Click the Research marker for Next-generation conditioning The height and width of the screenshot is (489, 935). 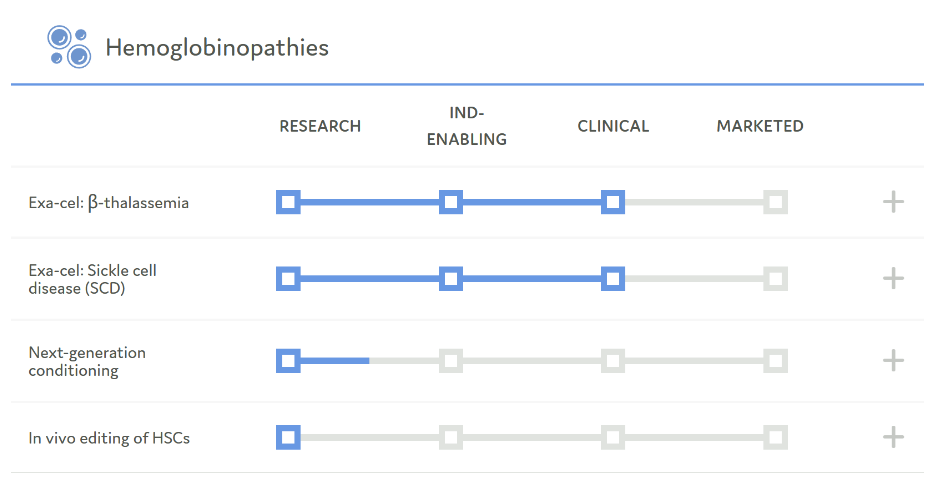(288, 361)
